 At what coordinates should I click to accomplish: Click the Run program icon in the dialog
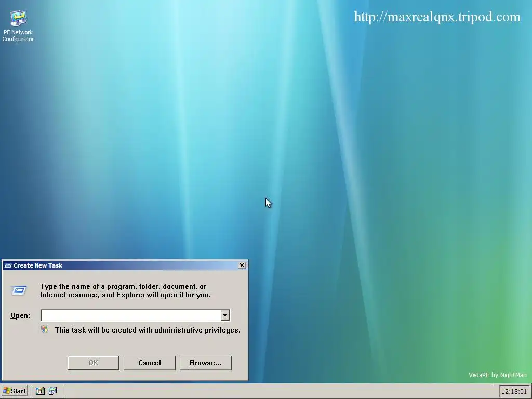coord(19,290)
